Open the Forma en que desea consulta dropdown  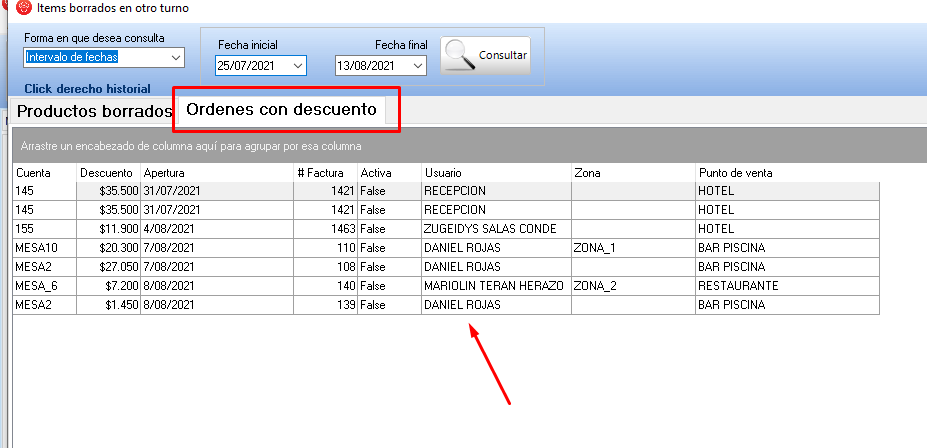(x=176, y=58)
